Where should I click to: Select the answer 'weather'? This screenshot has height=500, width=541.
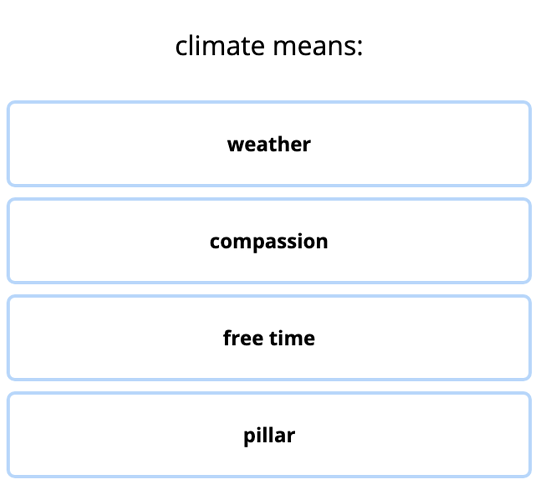pos(269,144)
